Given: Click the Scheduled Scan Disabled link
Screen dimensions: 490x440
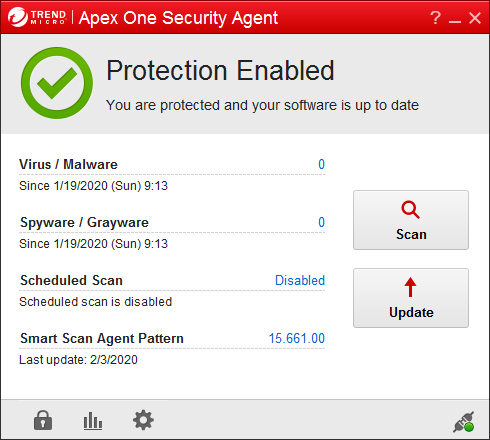Looking at the screenshot, I should point(300,280).
